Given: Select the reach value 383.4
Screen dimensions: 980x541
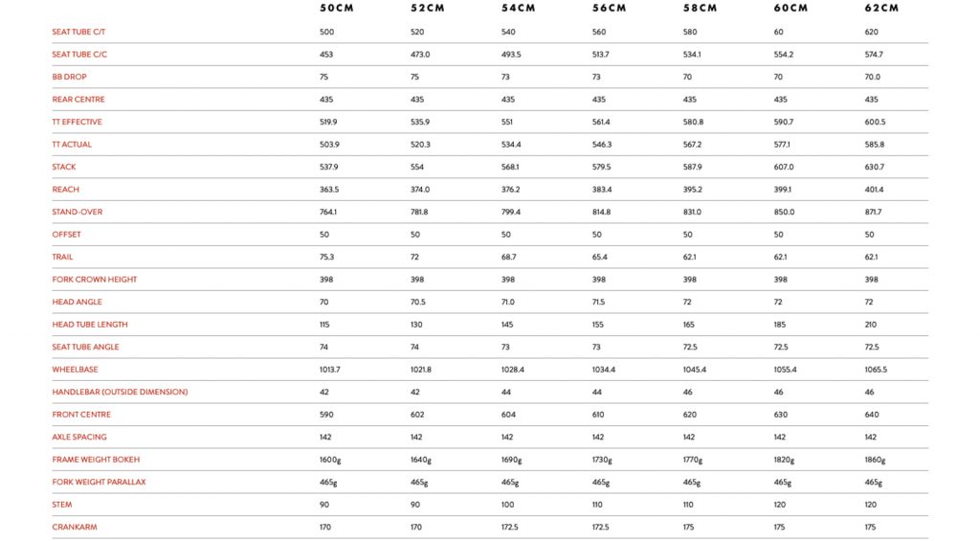Looking at the screenshot, I should point(602,190).
